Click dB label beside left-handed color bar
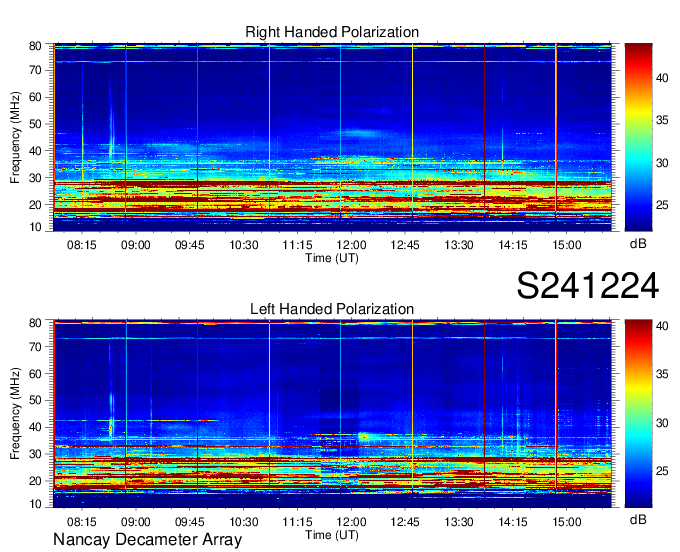The width and height of the screenshot is (680, 552). pyautogui.click(x=638, y=519)
